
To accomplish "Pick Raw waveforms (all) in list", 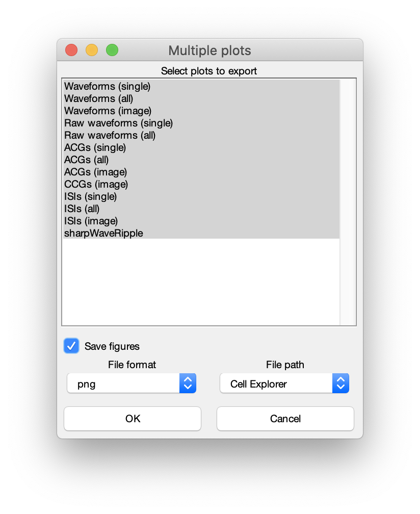I will (x=201, y=135).
